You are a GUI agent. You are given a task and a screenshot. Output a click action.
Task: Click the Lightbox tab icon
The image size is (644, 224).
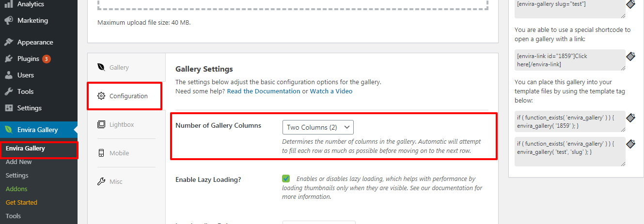[101, 124]
